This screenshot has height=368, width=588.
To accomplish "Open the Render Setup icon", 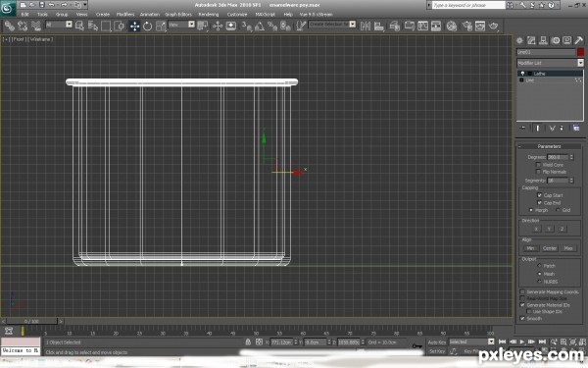I will pyautogui.click(x=466, y=26).
